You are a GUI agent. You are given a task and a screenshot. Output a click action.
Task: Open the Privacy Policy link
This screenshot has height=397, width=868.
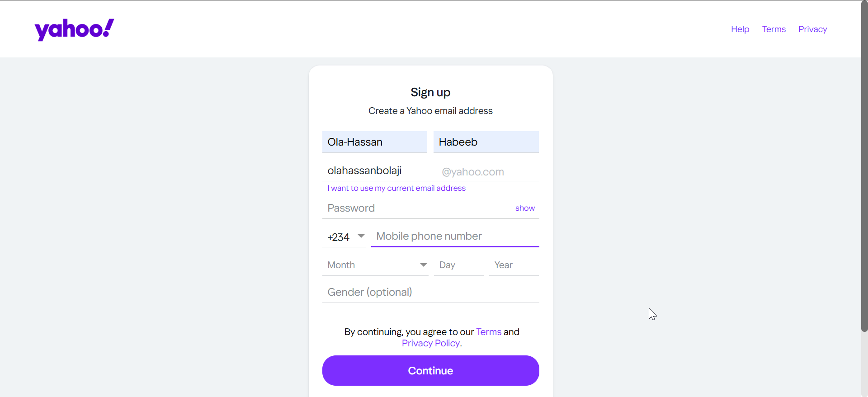431,343
